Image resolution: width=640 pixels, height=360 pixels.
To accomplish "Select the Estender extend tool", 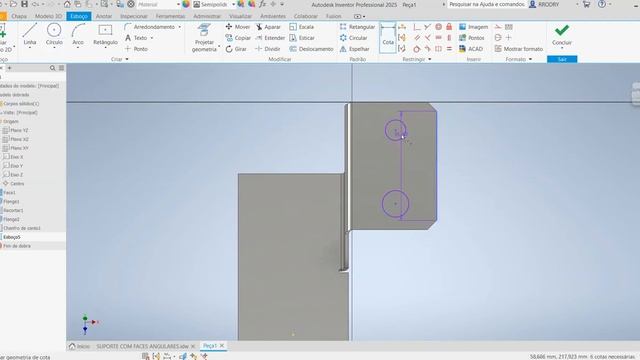I will pyautogui.click(x=270, y=38).
